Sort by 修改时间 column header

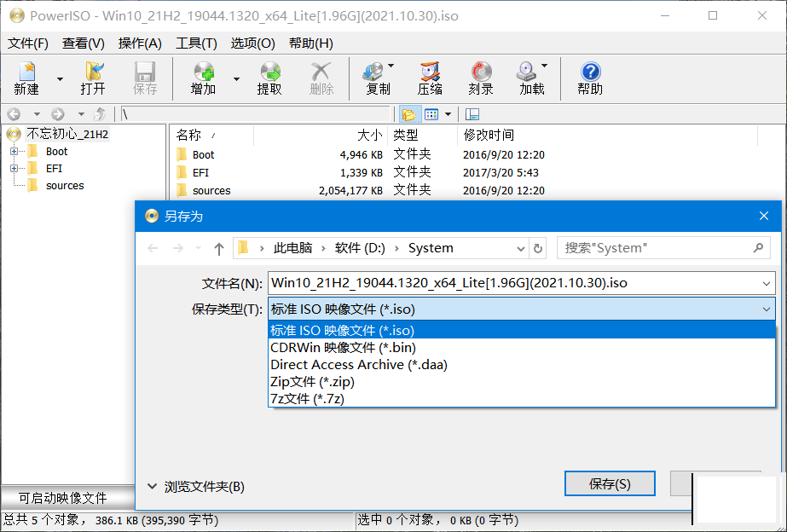coord(607,135)
